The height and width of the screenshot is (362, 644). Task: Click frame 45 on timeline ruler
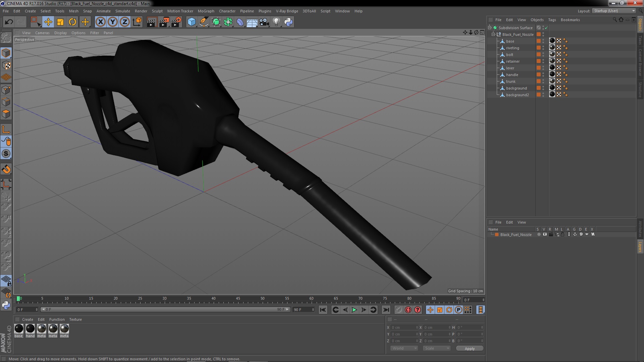click(238, 299)
